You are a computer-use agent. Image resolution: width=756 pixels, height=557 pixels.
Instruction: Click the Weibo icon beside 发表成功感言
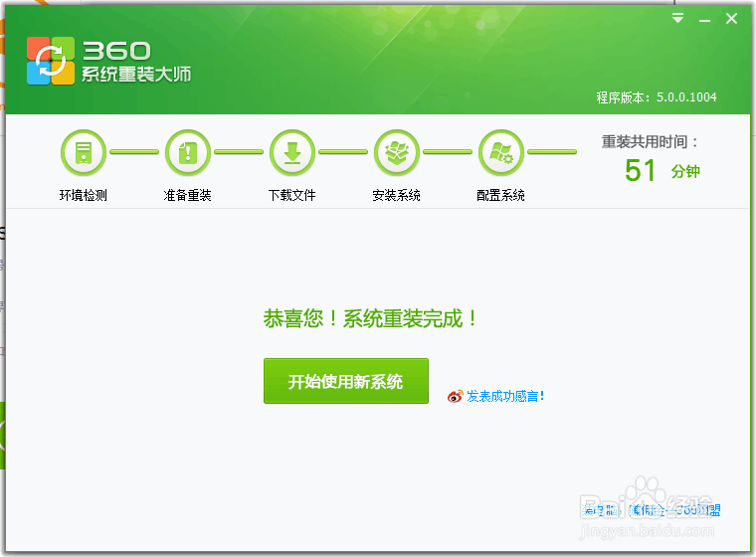point(456,397)
